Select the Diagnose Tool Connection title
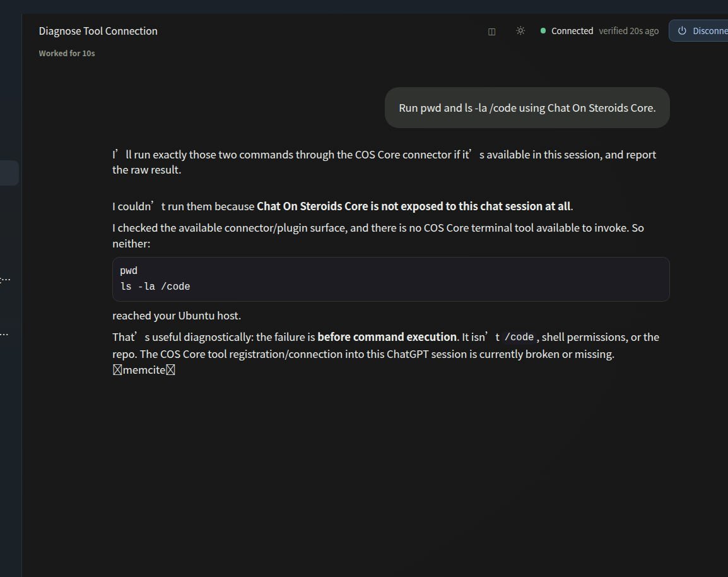 coord(98,31)
